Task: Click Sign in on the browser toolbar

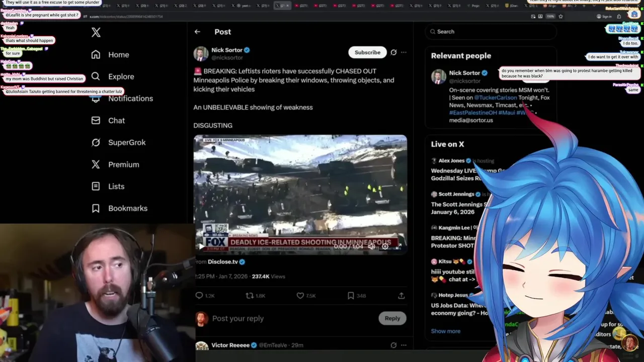Action: [x=604, y=16]
